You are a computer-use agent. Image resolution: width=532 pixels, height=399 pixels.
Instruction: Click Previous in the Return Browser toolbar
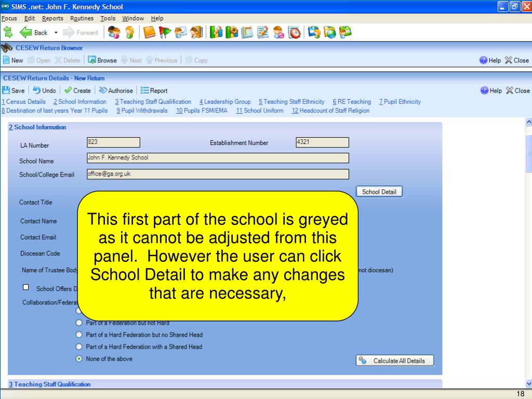click(x=162, y=60)
